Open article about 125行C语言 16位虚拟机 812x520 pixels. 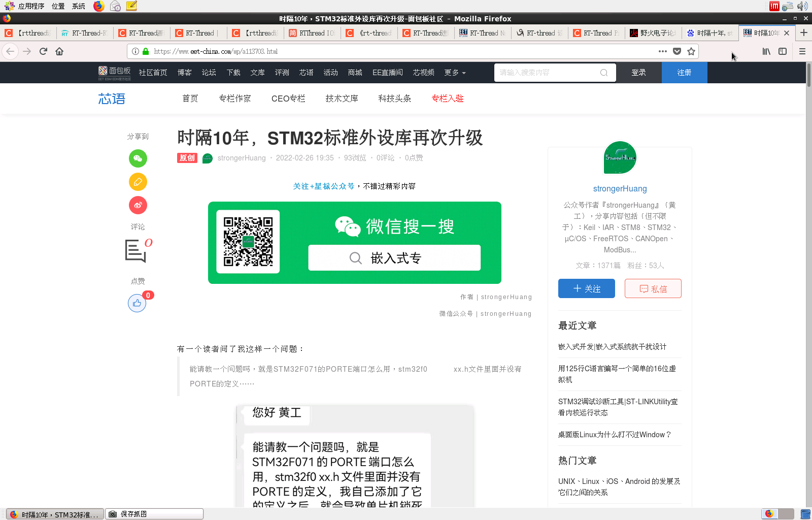(x=617, y=374)
